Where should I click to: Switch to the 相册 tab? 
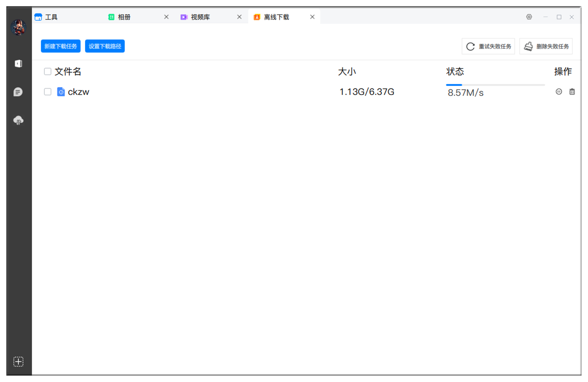point(124,17)
